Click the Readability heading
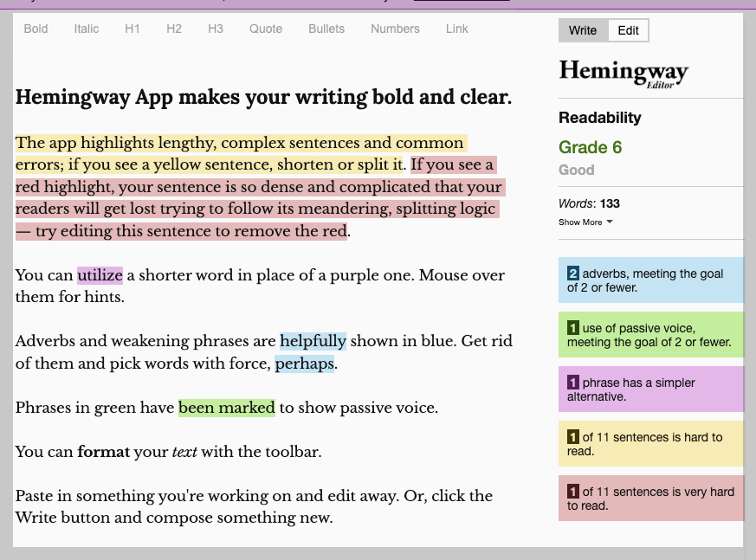Image resolution: width=756 pixels, height=560 pixels. (x=600, y=118)
